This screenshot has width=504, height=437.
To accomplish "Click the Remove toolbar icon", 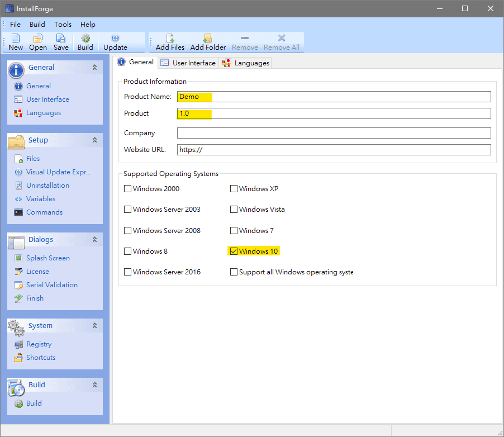I will click(x=245, y=38).
